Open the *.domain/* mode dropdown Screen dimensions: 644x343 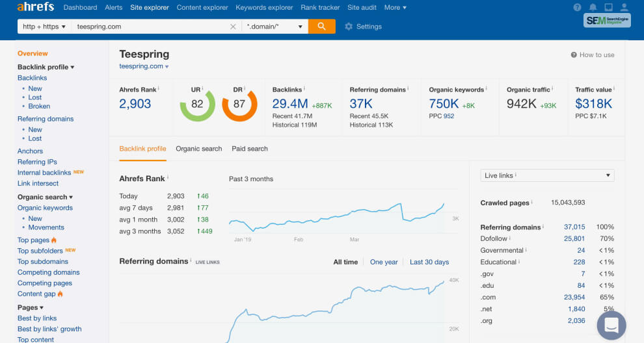275,27
